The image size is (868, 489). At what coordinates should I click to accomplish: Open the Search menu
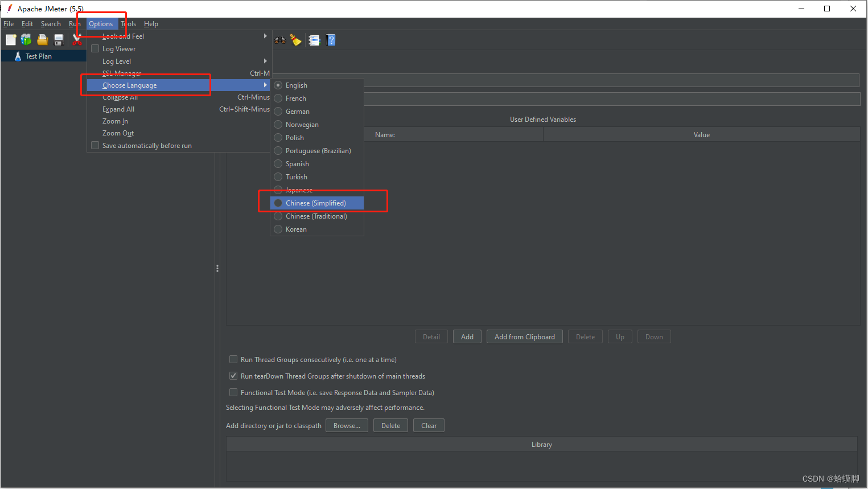coord(51,24)
